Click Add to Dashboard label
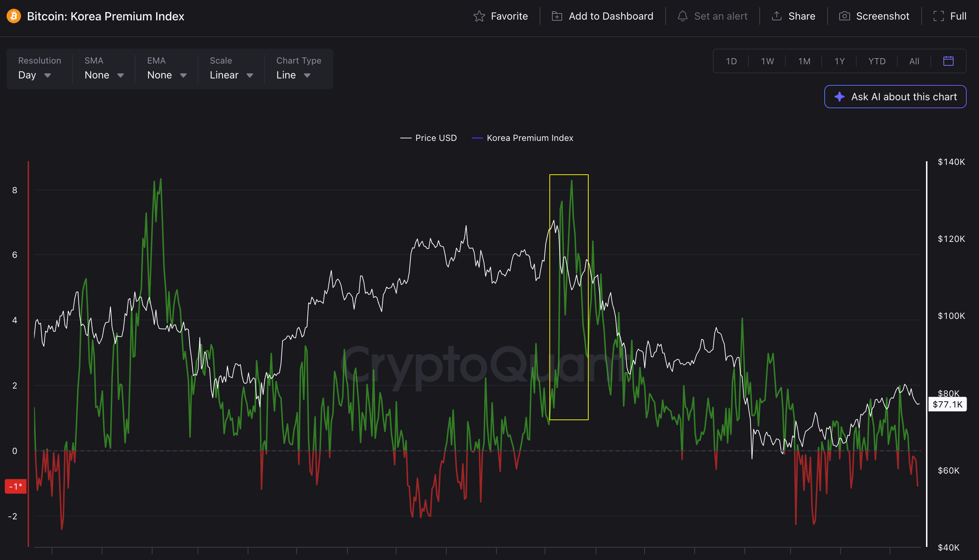Viewport: 979px width, 560px height. pos(611,16)
